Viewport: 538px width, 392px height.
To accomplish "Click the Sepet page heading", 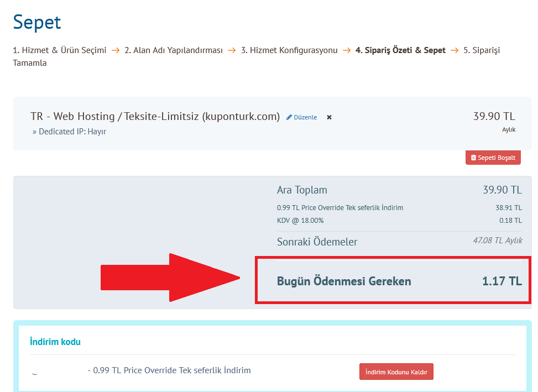I will pos(37,23).
